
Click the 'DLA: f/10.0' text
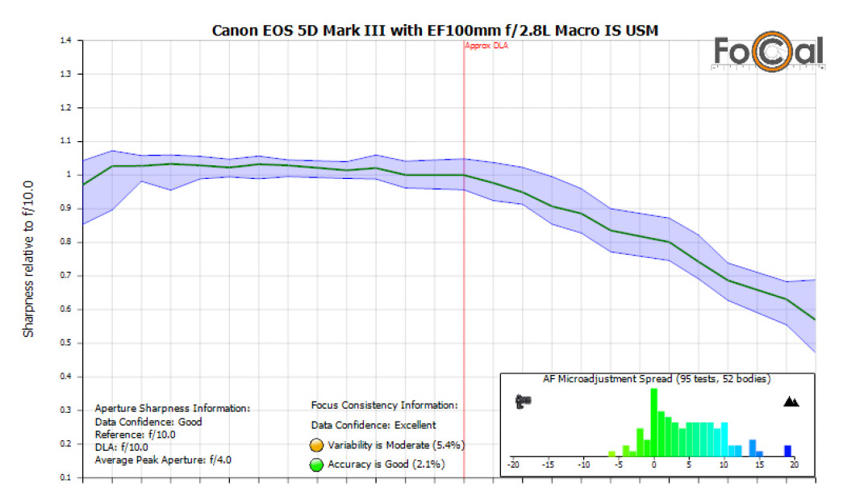(121, 447)
